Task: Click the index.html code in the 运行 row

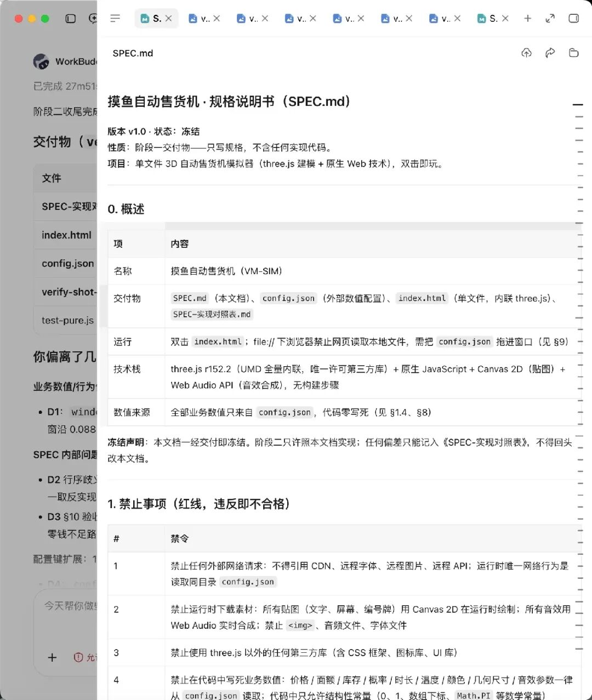Action: click(x=218, y=342)
